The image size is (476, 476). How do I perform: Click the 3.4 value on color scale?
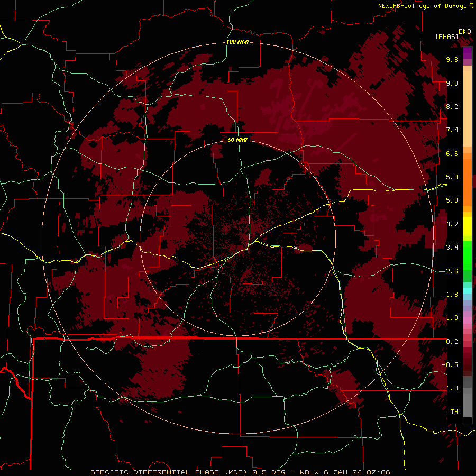452,248
